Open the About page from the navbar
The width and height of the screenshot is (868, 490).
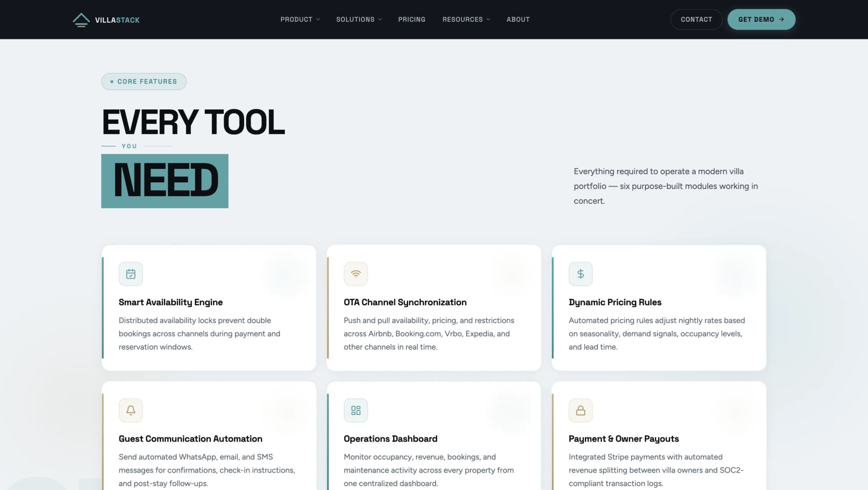click(x=518, y=19)
